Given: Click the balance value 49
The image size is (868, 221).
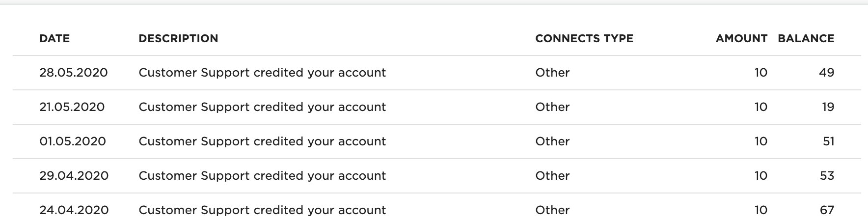Looking at the screenshot, I should (x=827, y=73).
